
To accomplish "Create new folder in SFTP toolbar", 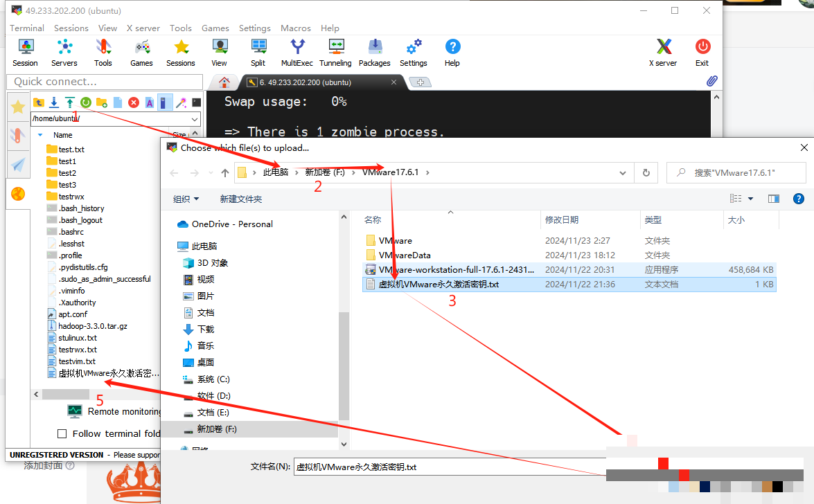I will click(102, 102).
